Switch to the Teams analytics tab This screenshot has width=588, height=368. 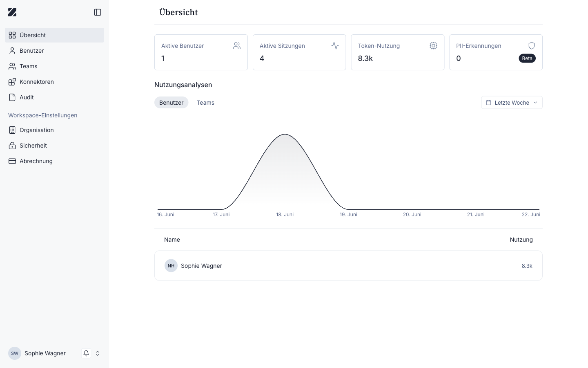pyautogui.click(x=205, y=103)
